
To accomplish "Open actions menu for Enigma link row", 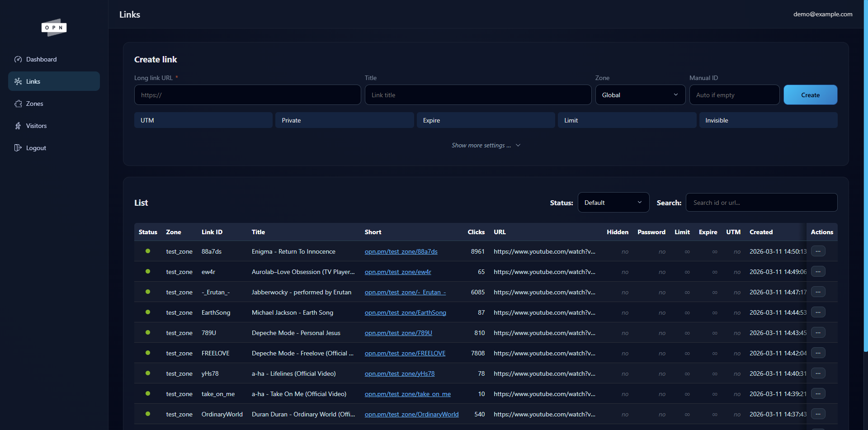I will [818, 251].
